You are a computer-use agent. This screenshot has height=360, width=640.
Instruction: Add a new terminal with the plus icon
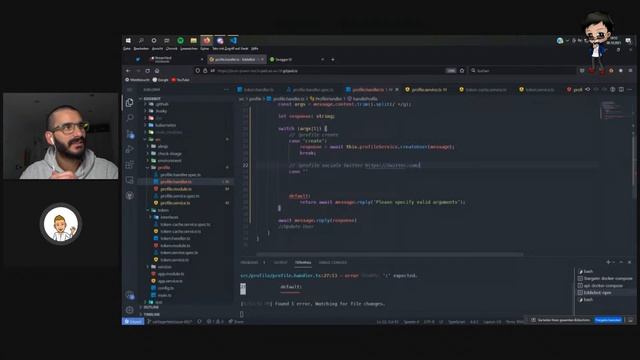tap(608, 262)
